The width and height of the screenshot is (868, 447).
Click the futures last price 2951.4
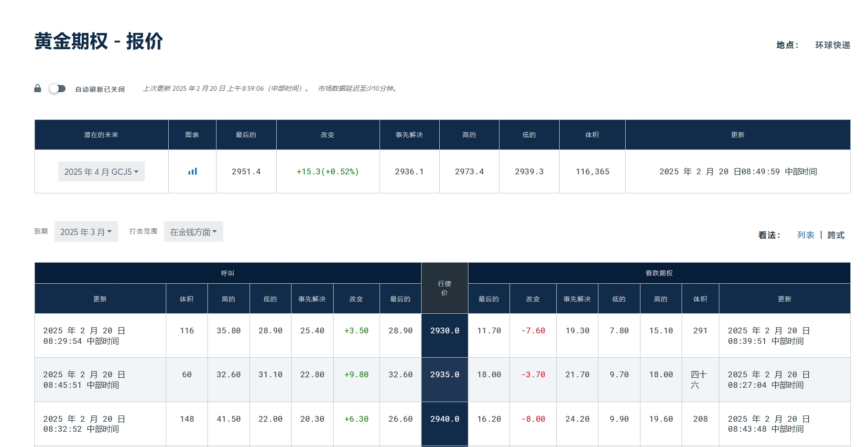[246, 171]
